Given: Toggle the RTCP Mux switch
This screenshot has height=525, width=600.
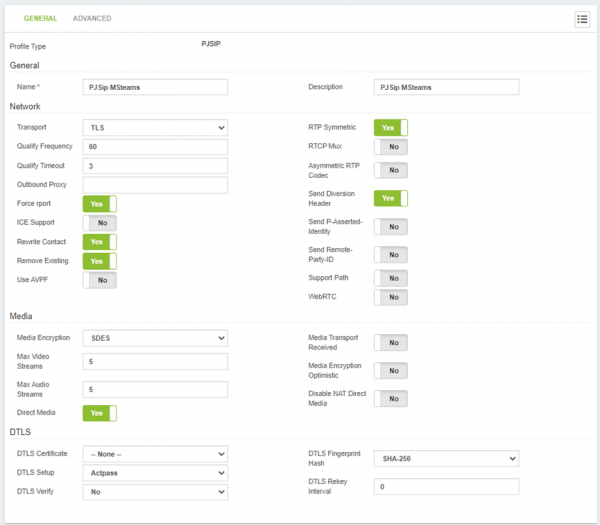Looking at the screenshot, I should pos(391,147).
